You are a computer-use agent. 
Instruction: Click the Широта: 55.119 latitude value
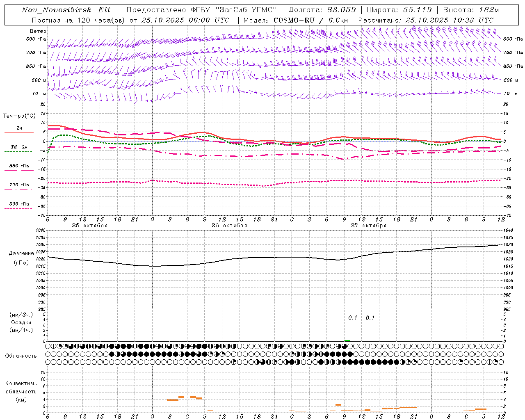click(399, 10)
